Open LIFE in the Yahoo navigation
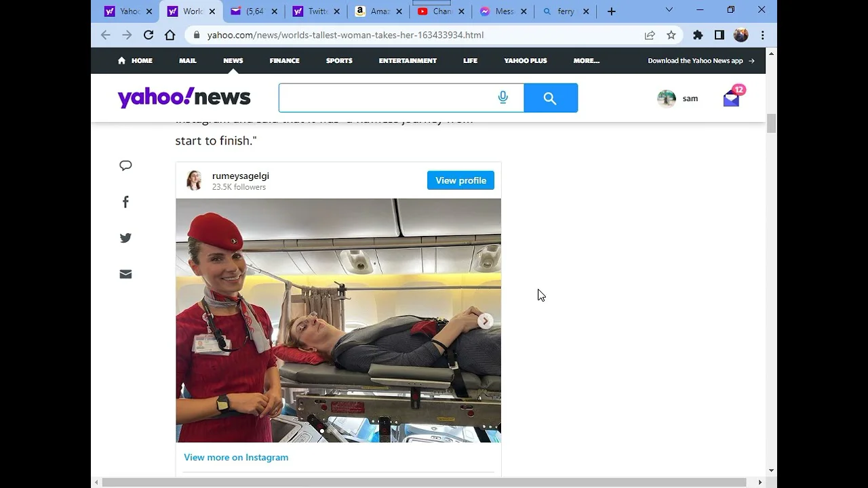The image size is (868, 488). [471, 61]
